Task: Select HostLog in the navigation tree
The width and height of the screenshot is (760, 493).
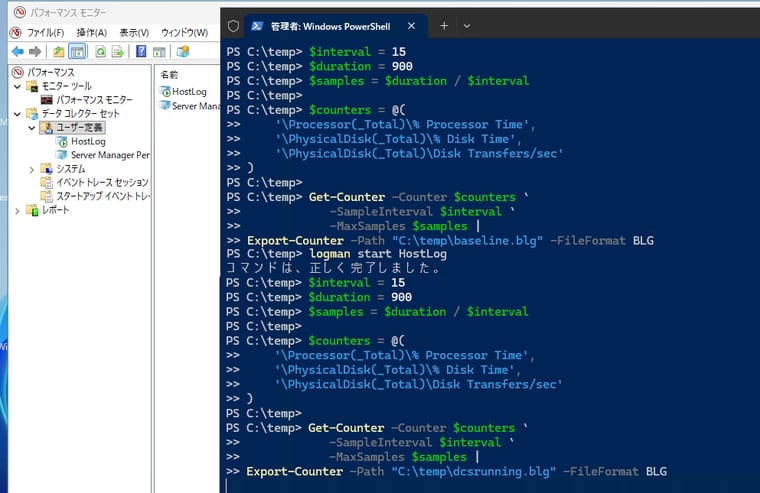Action: (x=88, y=142)
